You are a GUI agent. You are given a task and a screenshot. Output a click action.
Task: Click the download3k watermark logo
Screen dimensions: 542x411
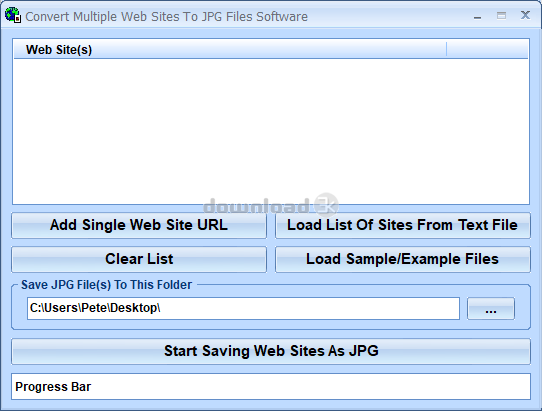click(x=271, y=205)
